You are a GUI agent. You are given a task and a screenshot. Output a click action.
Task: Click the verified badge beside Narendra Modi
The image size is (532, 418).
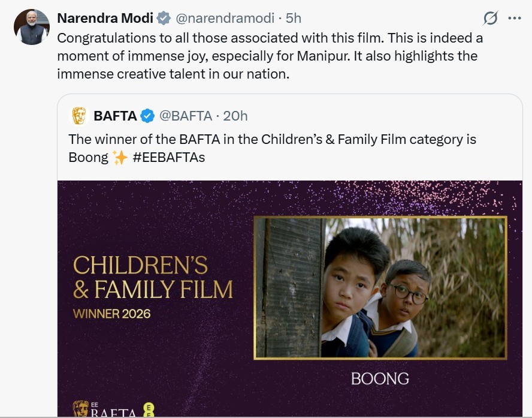point(164,19)
